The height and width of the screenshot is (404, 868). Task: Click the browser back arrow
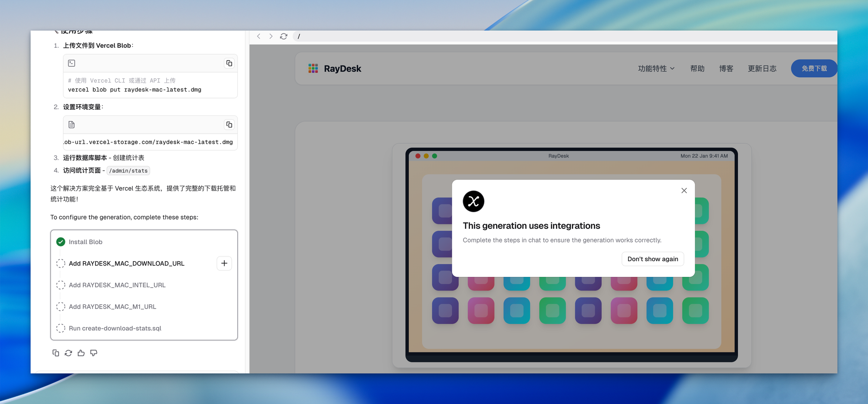(x=259, y=36)
